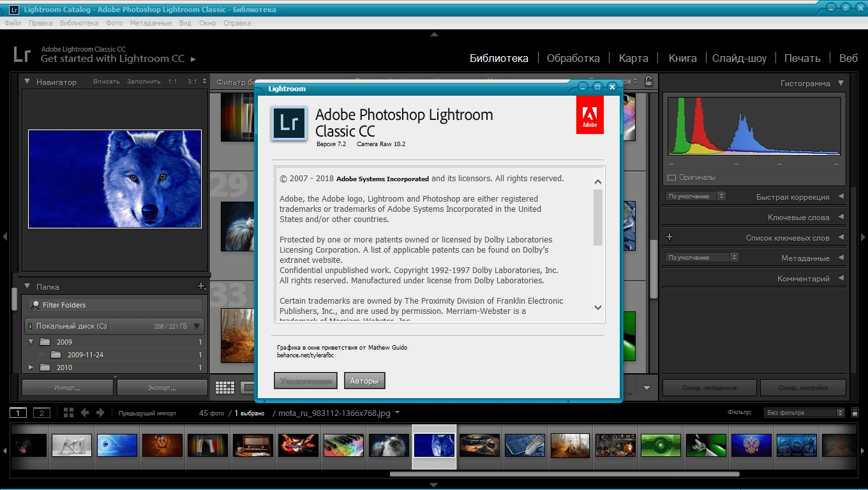Select Вписать zoom level in Navigator

[x=107, y=82]
